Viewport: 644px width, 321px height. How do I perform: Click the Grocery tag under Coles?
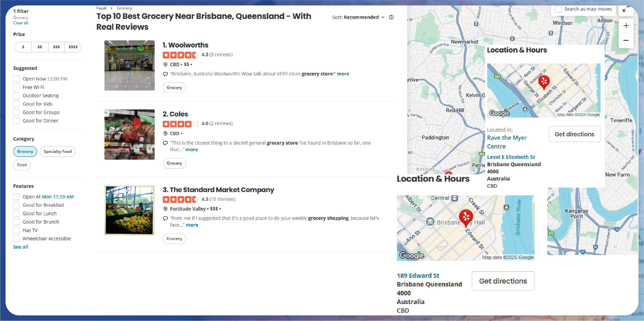tap(174, 163)
